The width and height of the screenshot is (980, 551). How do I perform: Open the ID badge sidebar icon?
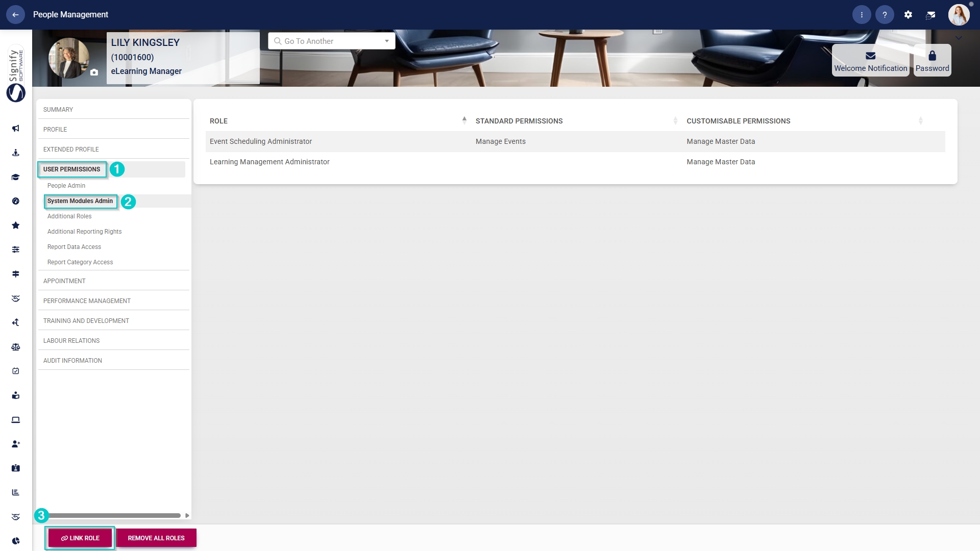coord(16,468)
